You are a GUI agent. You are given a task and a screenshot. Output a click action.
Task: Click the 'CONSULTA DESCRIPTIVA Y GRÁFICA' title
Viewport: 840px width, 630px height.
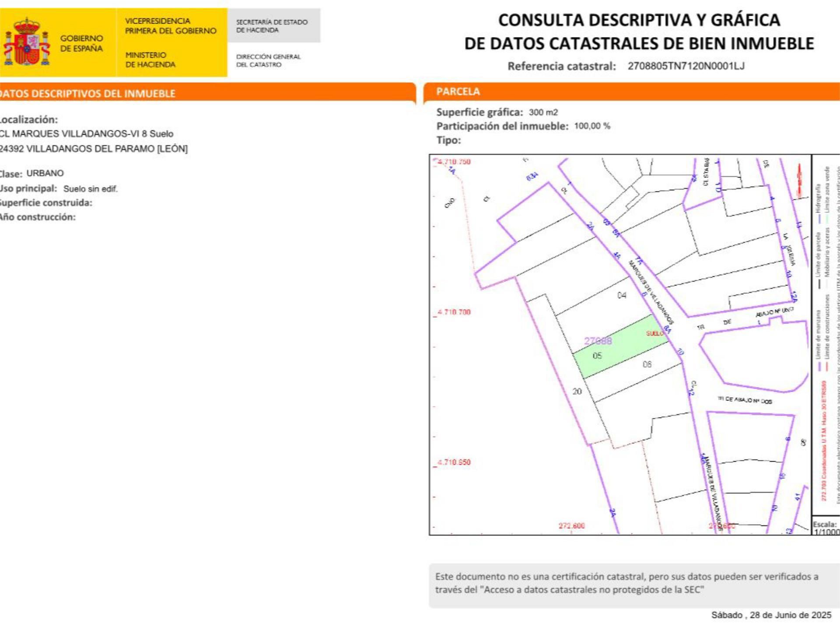[639, 20]
